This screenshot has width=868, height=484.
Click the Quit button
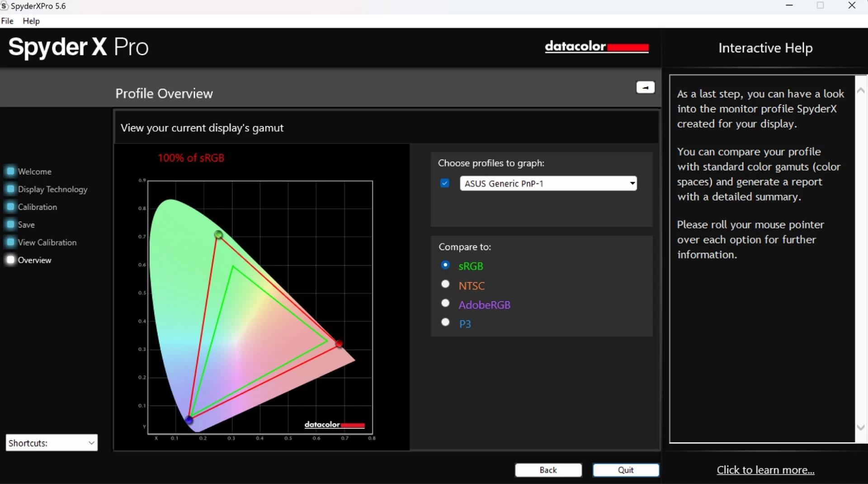[626, 470]
